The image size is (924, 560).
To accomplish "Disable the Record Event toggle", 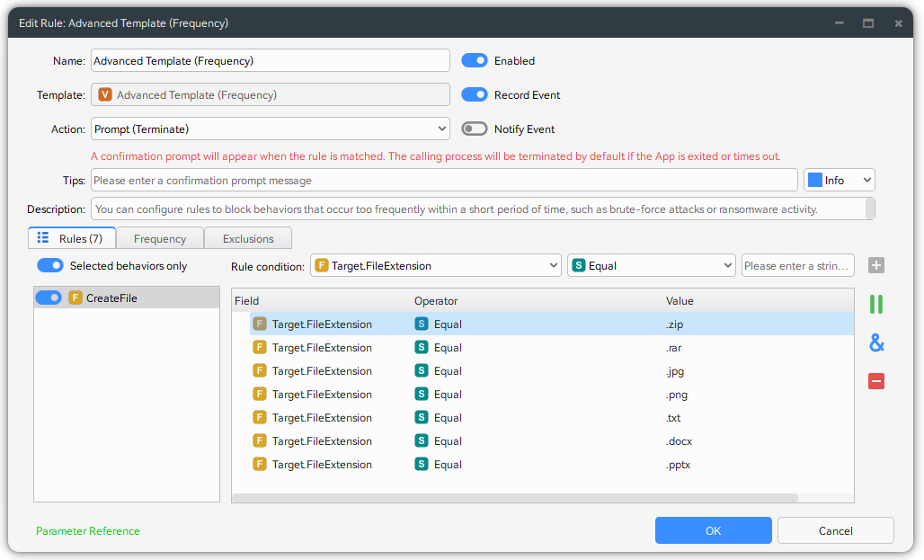I will pyautogui.click(x=474, y=95).
